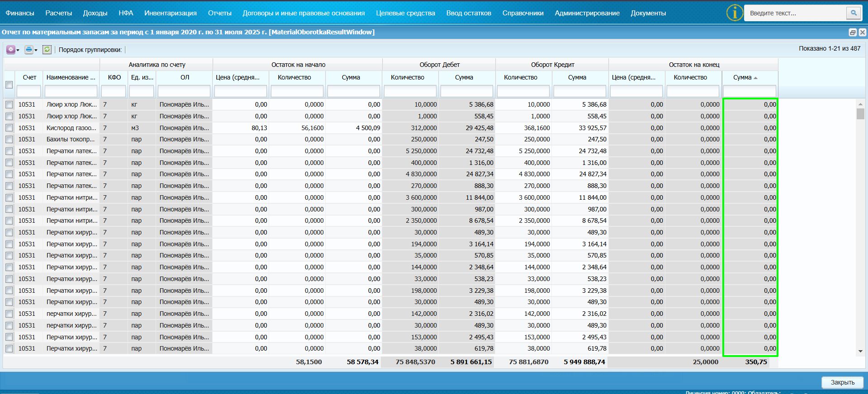Open the Финансы menu

tap(20, 13)
